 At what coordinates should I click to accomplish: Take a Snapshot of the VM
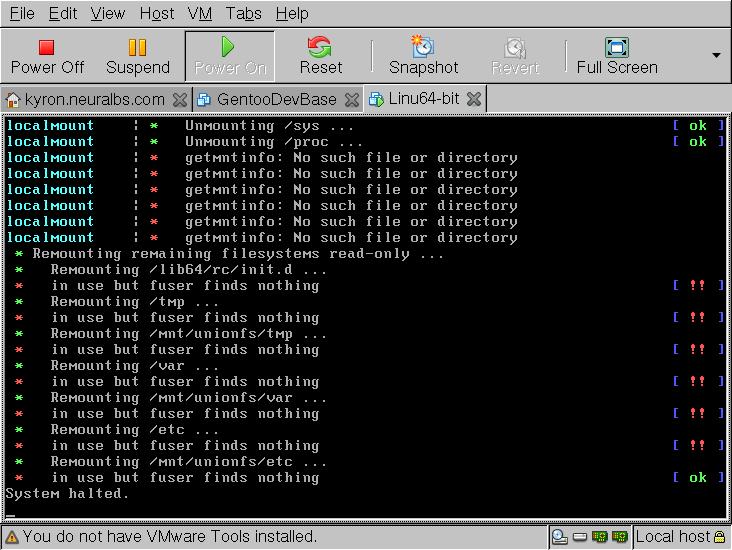click(x=423, y=56)
